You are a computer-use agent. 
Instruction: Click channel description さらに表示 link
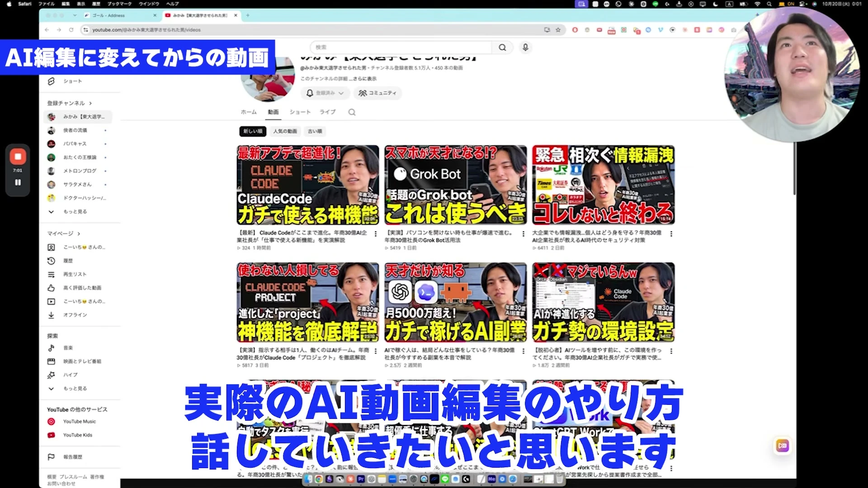(x=364, y=79)
